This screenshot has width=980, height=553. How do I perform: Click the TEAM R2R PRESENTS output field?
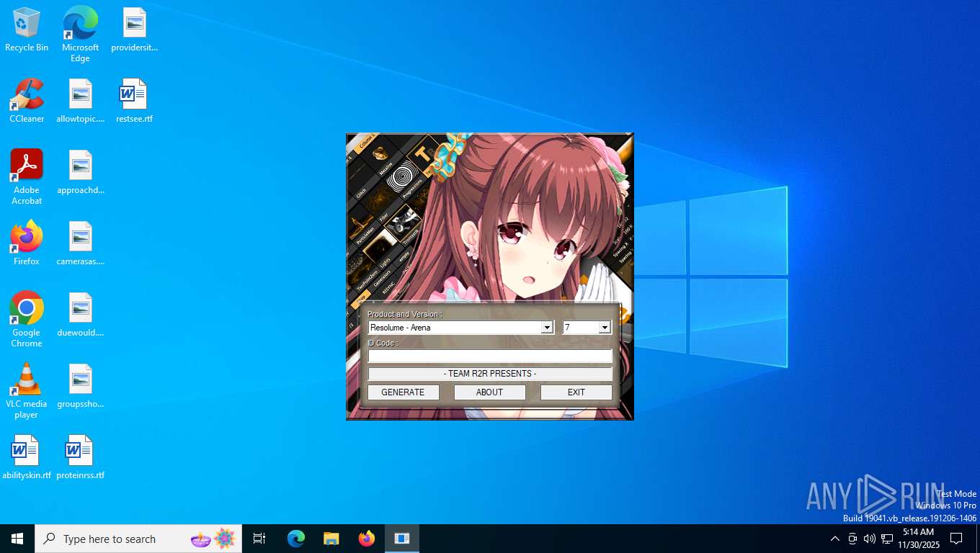(x=490, y=374)
